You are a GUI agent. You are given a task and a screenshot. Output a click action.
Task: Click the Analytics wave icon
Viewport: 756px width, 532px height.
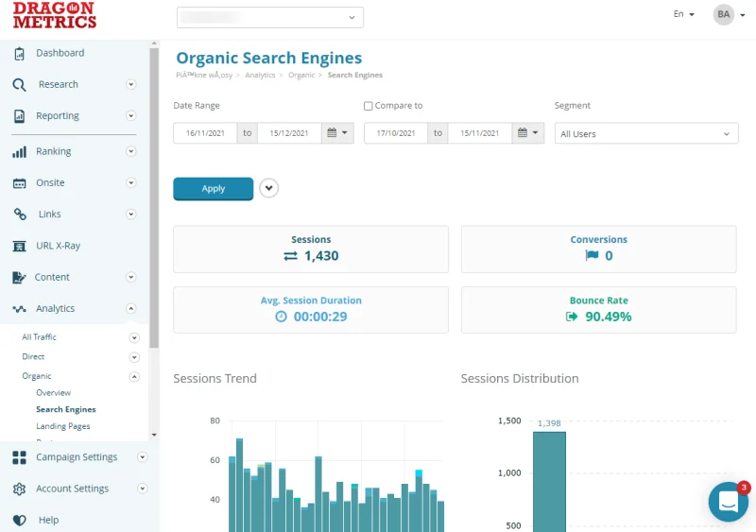(19, 309)
